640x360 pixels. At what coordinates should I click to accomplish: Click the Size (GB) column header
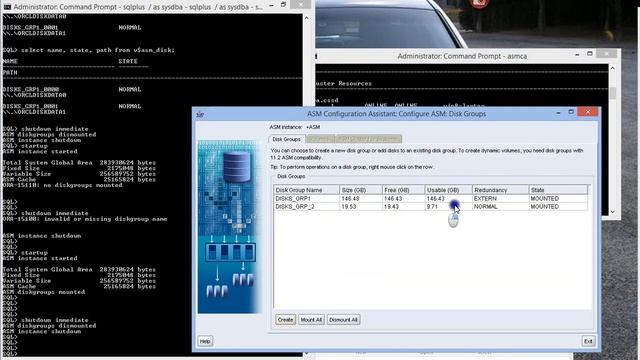(x=360, y=190)
